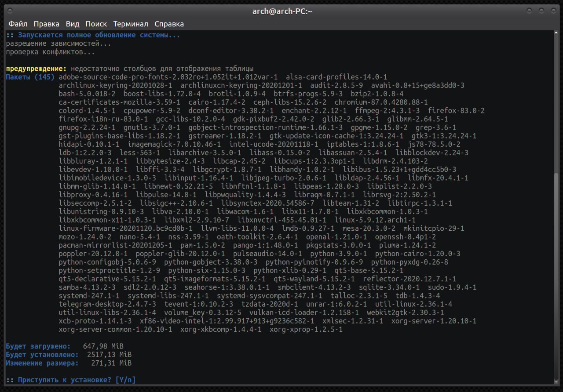Click package "tzdata-2020d-1"
The width and height of the screenshot is (563, 392).
point(269,304)
